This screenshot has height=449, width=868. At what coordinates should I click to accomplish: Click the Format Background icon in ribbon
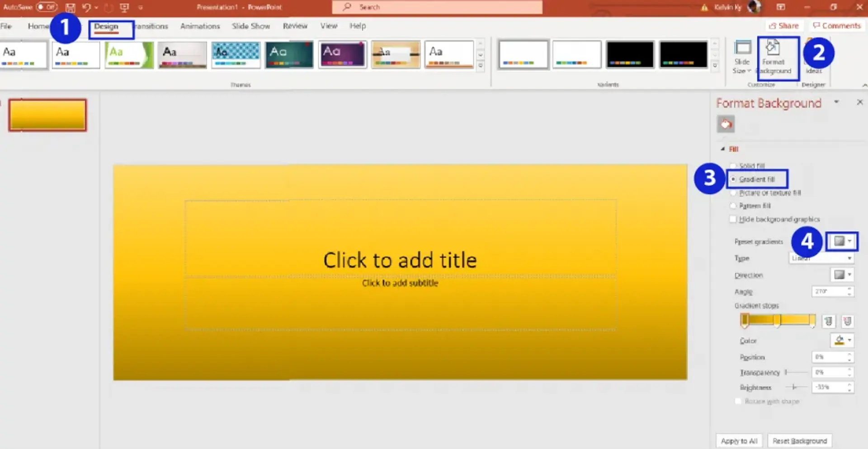click(774, 57)
